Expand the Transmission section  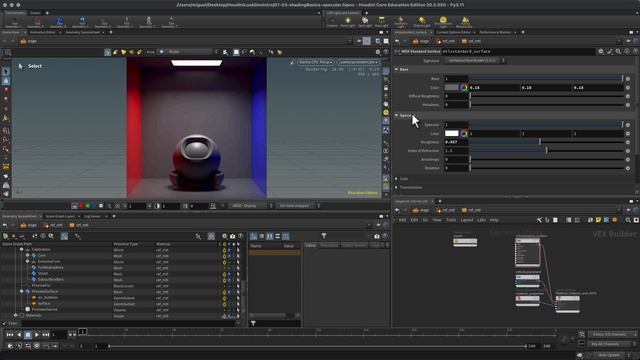click(x=396, y=187)
